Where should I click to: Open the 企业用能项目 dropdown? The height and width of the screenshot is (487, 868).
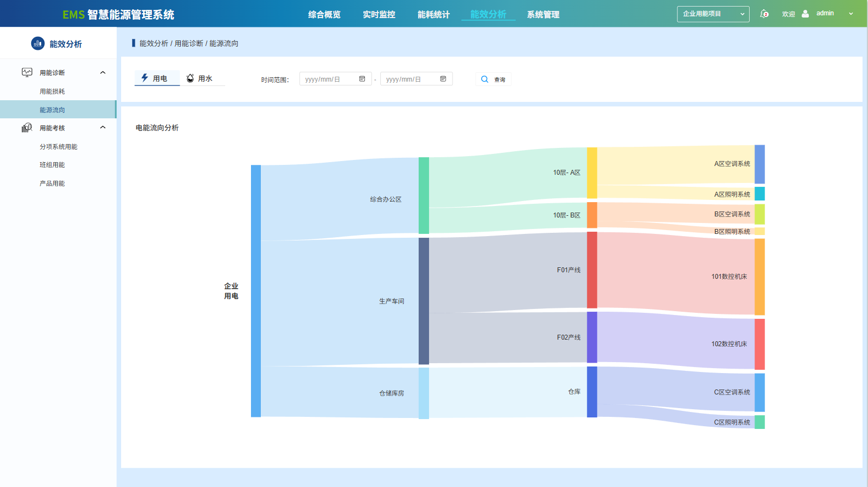point(713,14)
